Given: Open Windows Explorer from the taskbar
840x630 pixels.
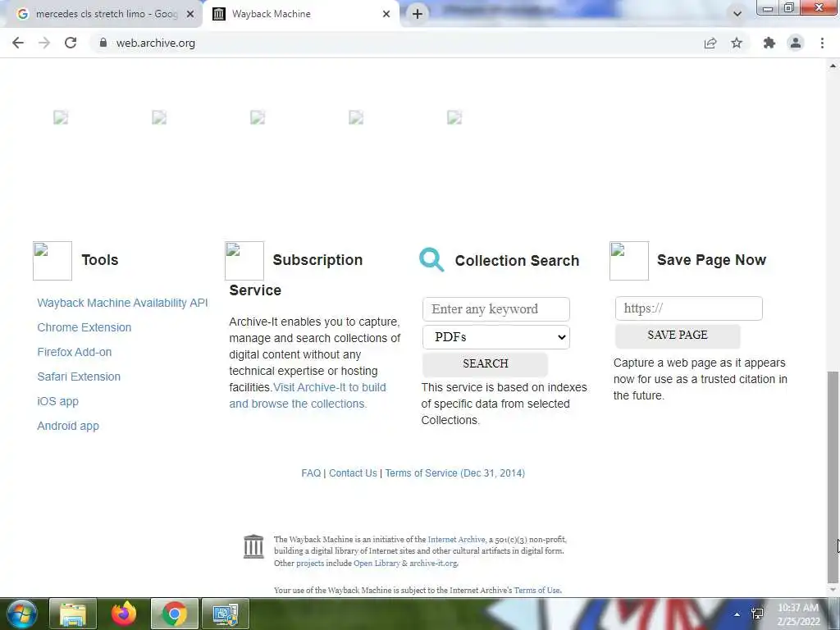Looking at the screenshot, I should point(73,614).
